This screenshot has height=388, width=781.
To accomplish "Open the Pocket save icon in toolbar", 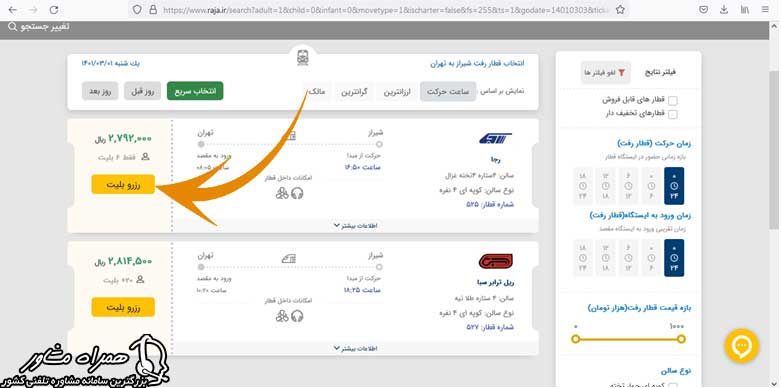I will [703, 9].
